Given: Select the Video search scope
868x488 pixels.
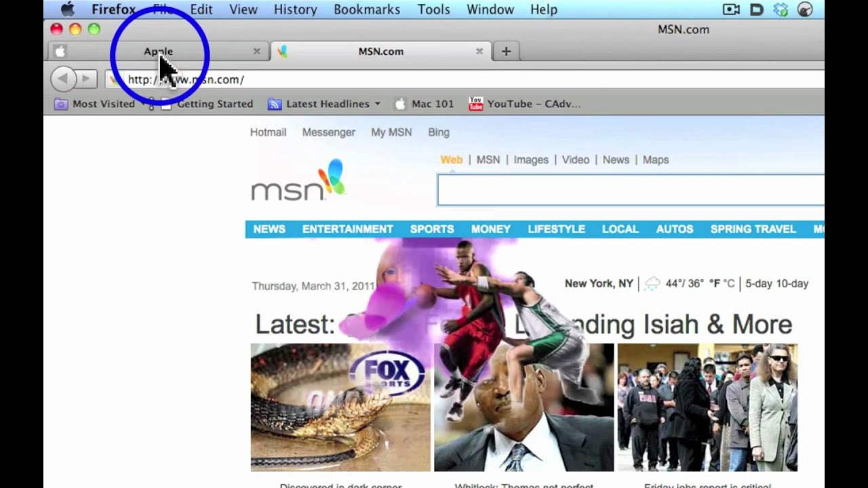Looking at the screenshot, I should pos(576,160).
